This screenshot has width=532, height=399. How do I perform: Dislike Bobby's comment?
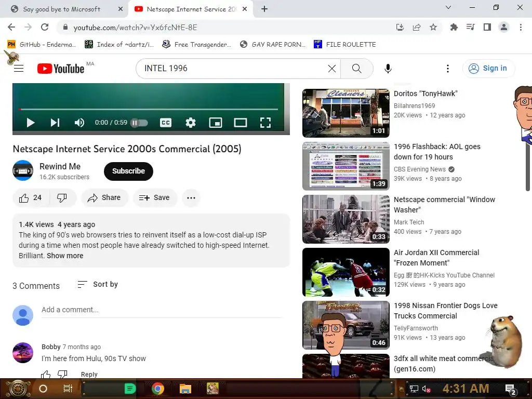(x=62, y=374)
